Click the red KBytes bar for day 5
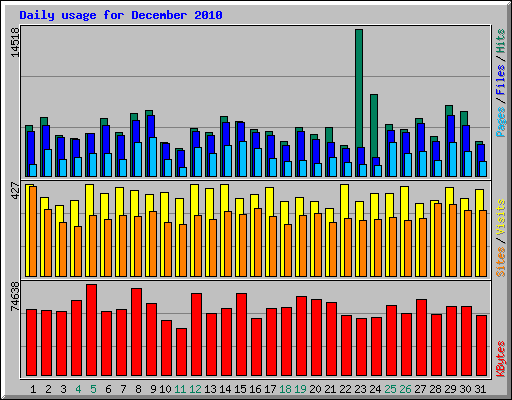The height and width of the screenshot is (400, 512). coord(92,330)
